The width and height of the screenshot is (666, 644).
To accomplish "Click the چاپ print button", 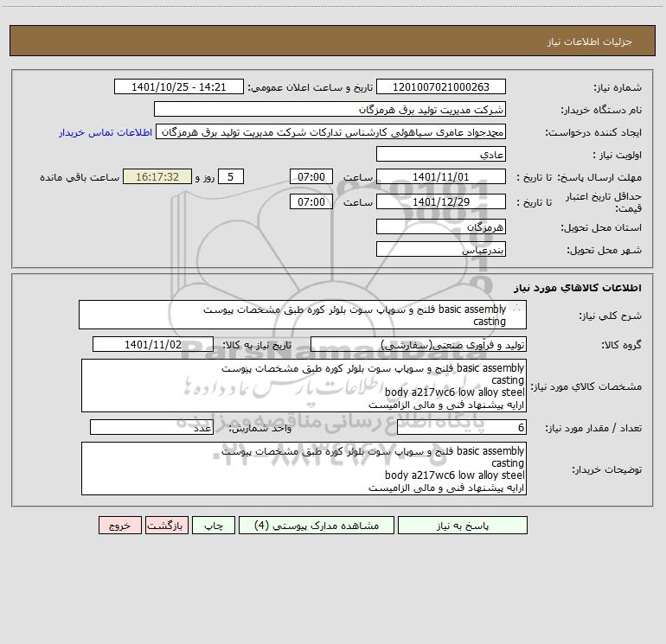I will [214, 526].
